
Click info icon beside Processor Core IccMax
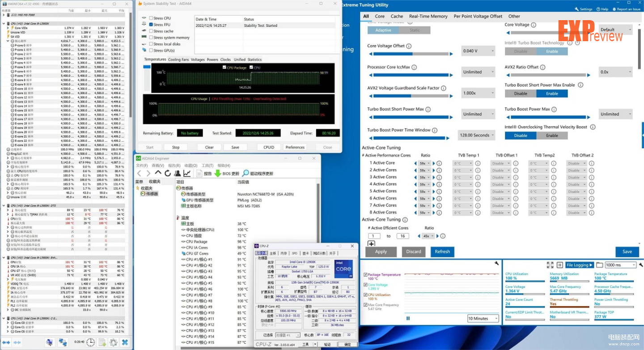(x=414, y=67)
